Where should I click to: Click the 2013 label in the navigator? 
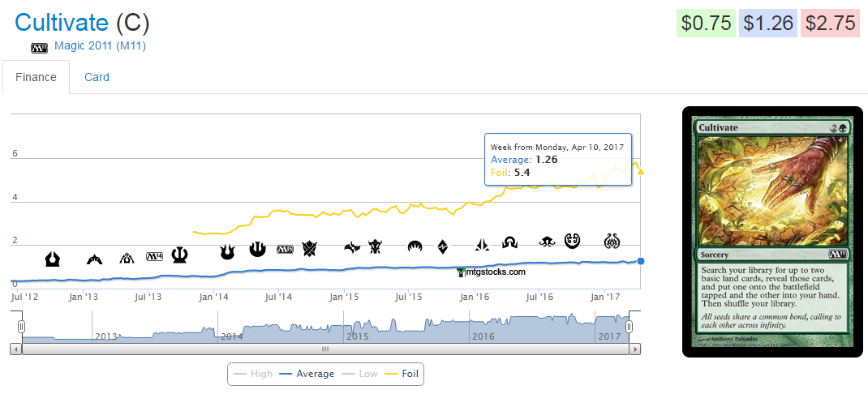[x=106, y=336]
